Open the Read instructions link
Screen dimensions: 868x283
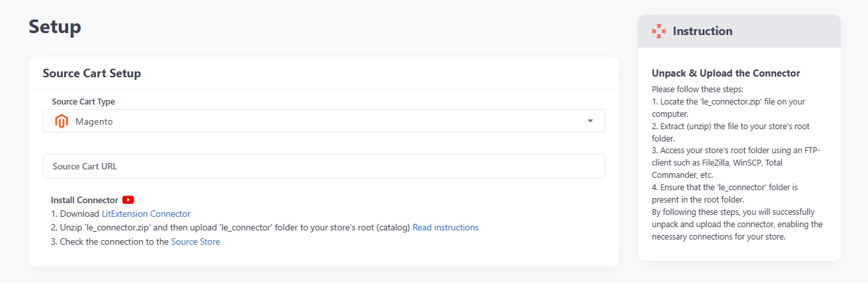pyautogui.click(x=445, y=228)
